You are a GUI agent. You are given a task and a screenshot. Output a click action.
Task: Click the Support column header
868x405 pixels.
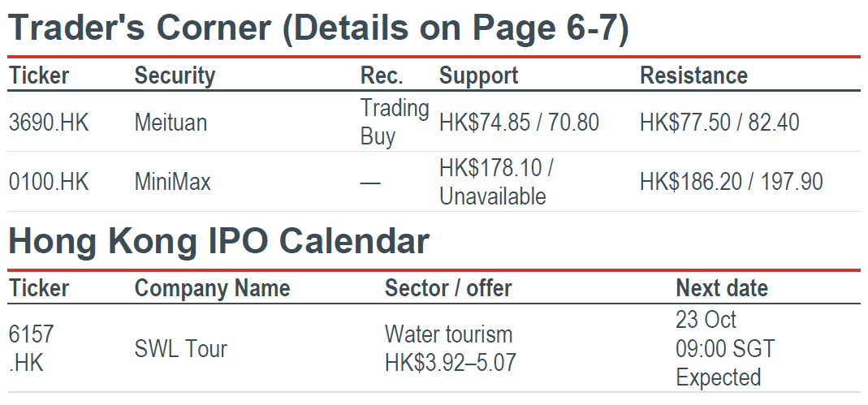[x=479, y=75]
